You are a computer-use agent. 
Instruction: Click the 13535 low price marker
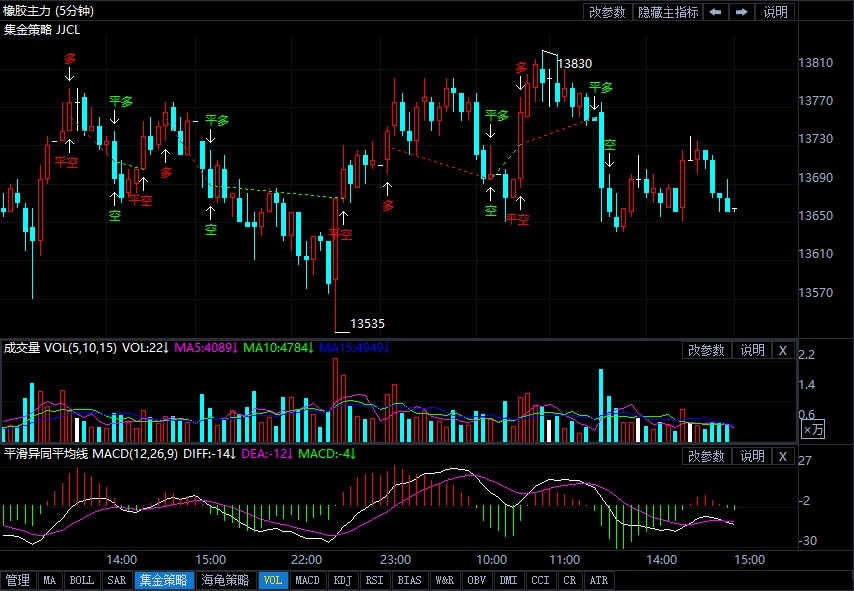(367, 324)
